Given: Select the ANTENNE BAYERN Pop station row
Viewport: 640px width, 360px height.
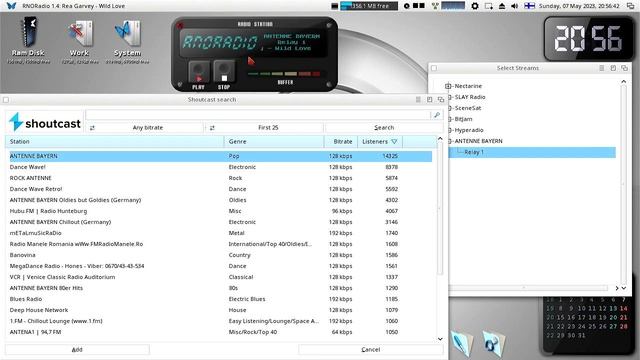Looking at the screenshot, I should pyautogui.click(x=221, y=156).
